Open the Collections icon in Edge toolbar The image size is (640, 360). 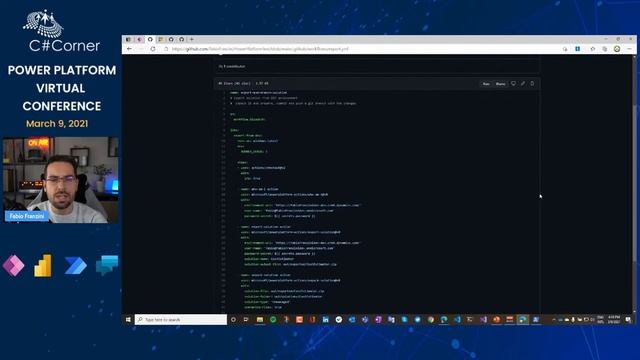[x=605, y=49]
